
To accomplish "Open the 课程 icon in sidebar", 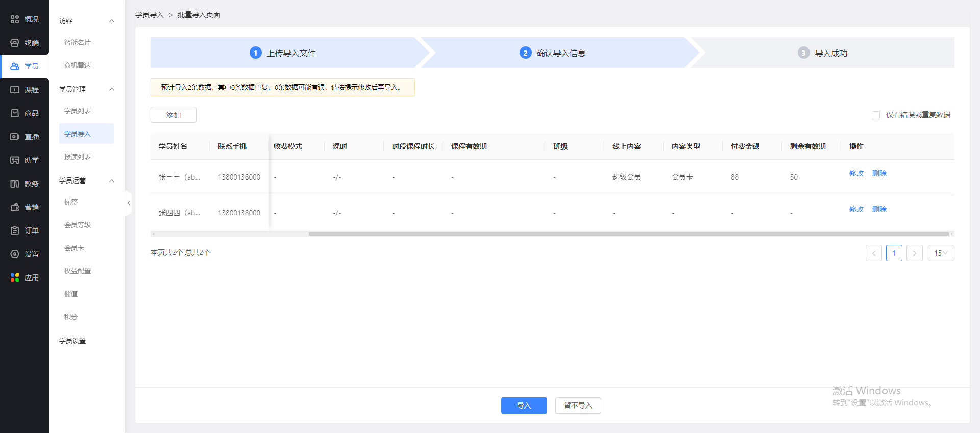I will click(15, 90).
